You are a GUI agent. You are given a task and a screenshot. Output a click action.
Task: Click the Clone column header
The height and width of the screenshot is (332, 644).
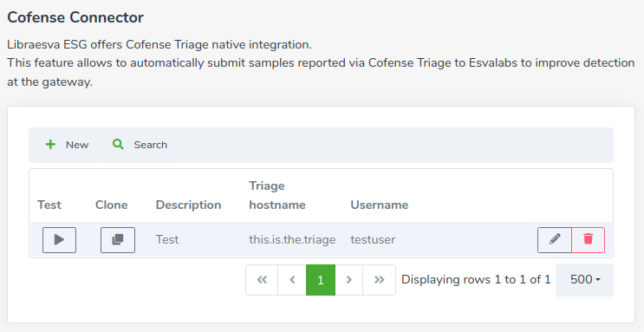(x=111, y=205)
